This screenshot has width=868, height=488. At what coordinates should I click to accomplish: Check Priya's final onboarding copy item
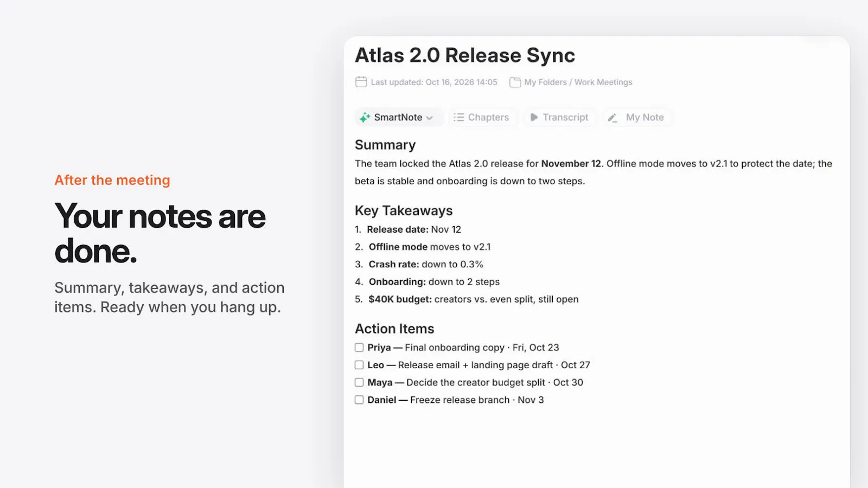(x=359, y=348)
